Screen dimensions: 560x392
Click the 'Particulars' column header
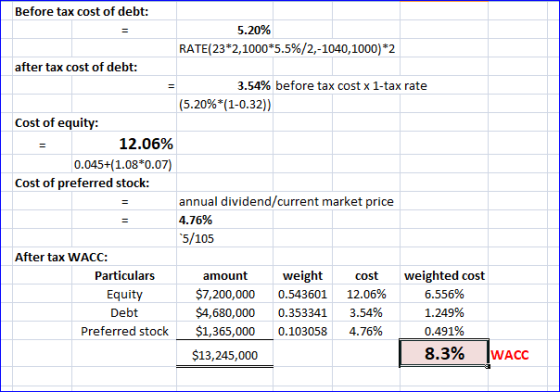(x=124, y=276)
